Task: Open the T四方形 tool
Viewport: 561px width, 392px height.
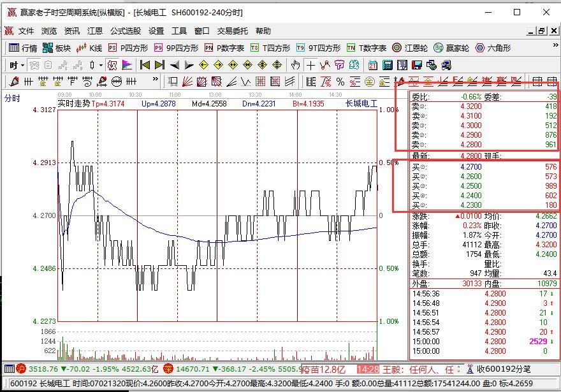Action: tap(270, 48)
